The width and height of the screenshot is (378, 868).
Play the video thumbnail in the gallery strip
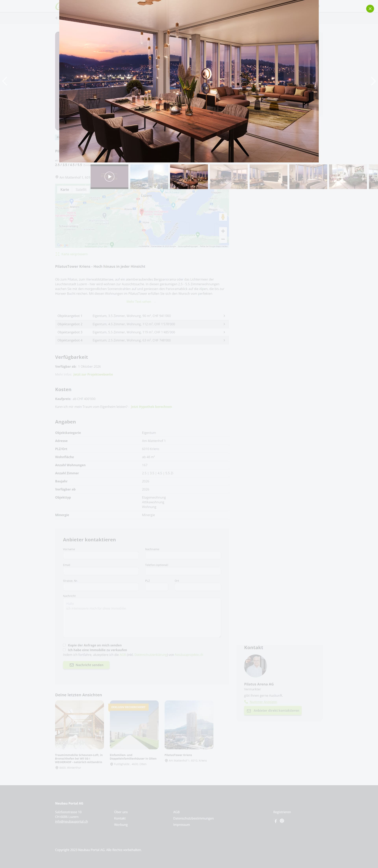(109, 177)
